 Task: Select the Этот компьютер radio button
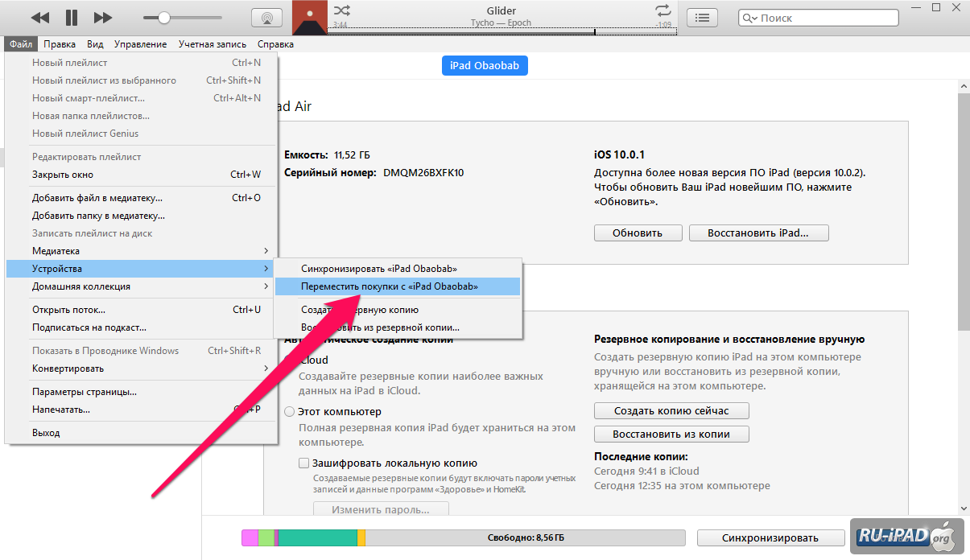coord(290,412)
